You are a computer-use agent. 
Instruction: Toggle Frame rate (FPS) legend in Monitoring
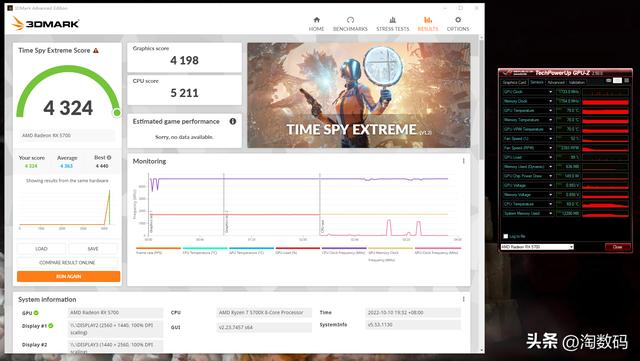click(158, 251)
